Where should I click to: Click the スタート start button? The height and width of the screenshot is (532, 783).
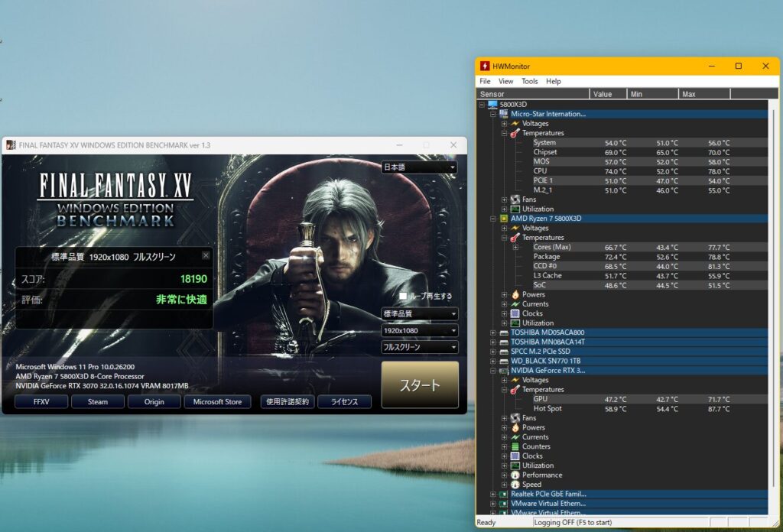420,384
